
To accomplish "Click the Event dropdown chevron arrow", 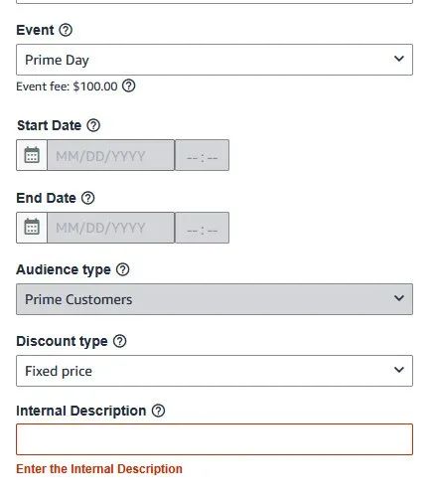I will (x=399, y=59).
